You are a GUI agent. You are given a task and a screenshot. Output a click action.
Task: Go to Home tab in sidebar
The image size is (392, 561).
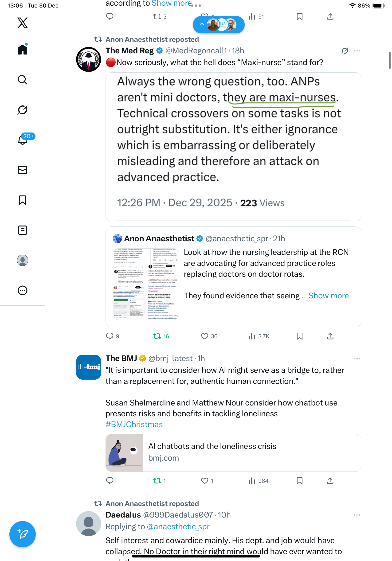click(23, 50)
